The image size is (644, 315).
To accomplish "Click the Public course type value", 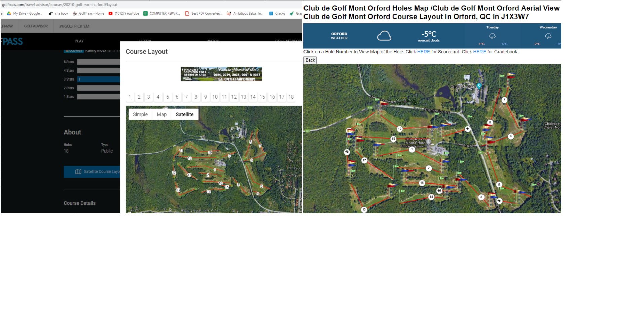I will coord(107,151).
